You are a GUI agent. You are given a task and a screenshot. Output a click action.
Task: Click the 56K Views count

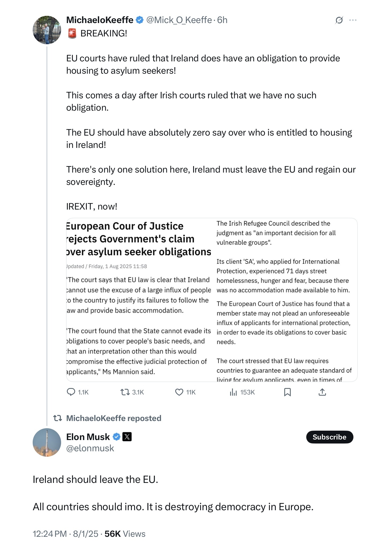tap(125, 534)
